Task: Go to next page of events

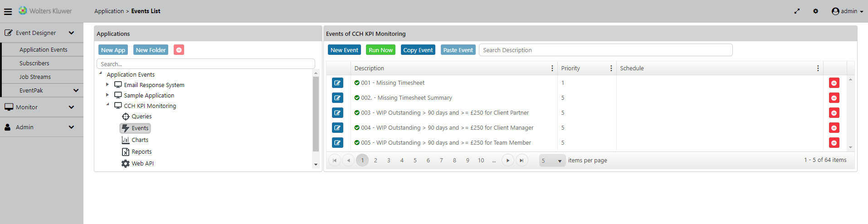Action: (508, 161)
